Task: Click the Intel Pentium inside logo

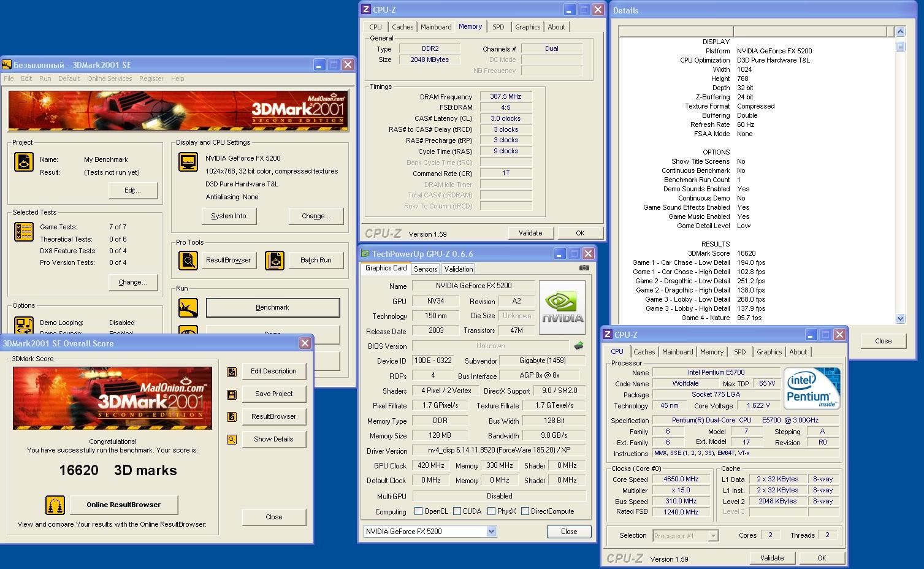Action: (811, 388)
